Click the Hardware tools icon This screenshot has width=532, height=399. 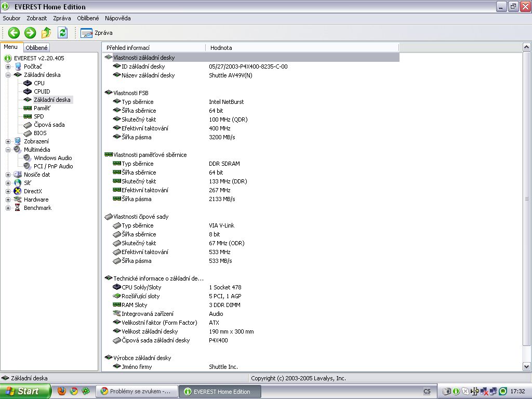(18, 199)
